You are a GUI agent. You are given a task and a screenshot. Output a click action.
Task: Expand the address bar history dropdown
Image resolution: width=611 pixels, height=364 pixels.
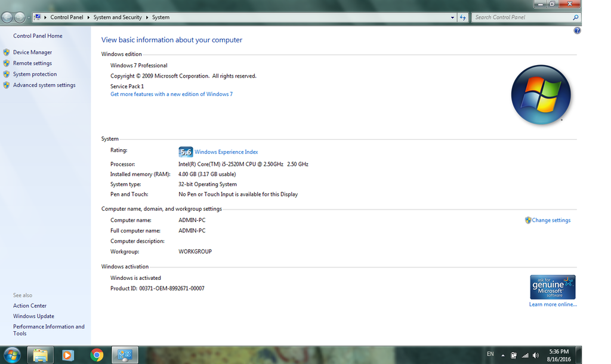[x=452, y=17]
